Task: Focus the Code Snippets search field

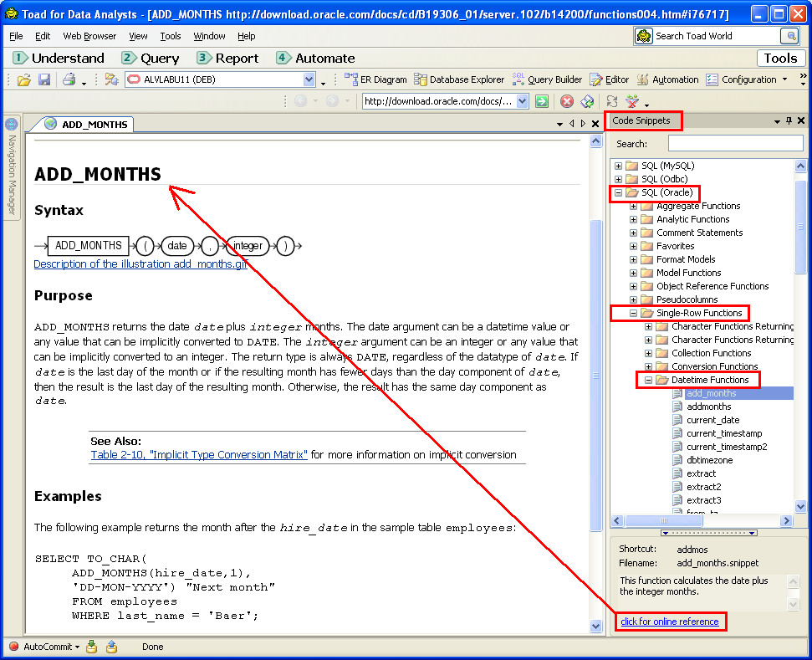Action: coord(735,144)
